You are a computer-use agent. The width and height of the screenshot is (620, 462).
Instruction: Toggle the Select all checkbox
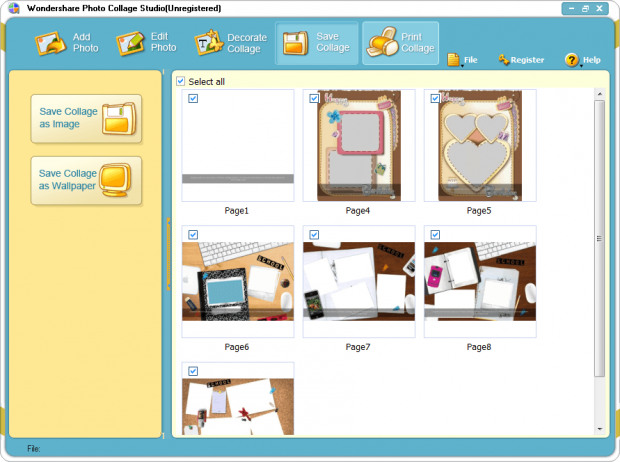click(181, 81)
